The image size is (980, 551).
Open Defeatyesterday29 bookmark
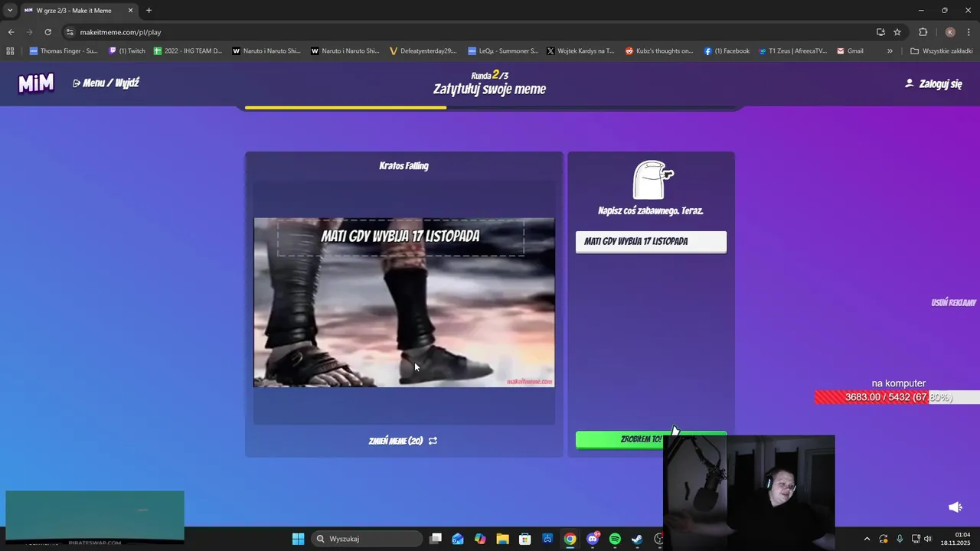pos(423,51)
